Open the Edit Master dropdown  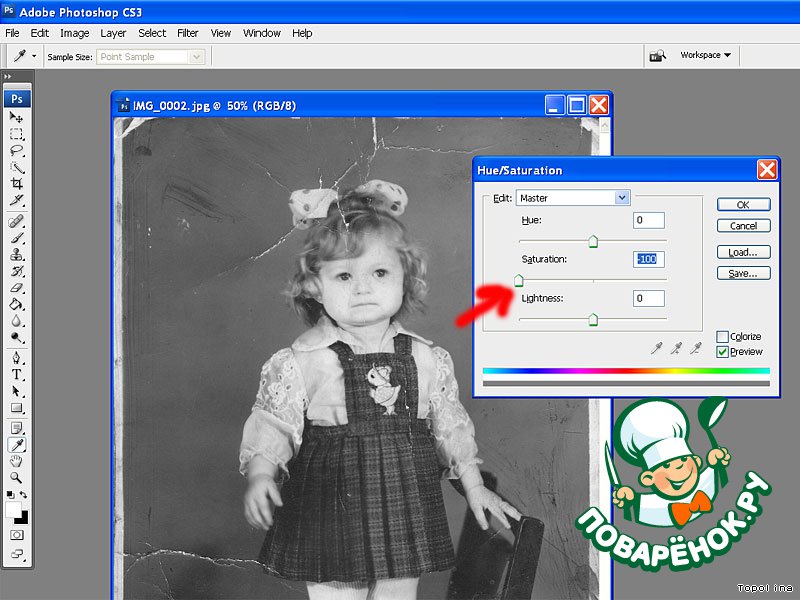pos(622,198)
